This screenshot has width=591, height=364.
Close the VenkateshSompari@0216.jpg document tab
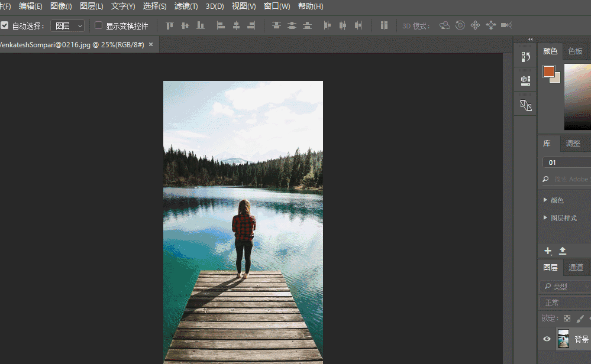[151, 44]
